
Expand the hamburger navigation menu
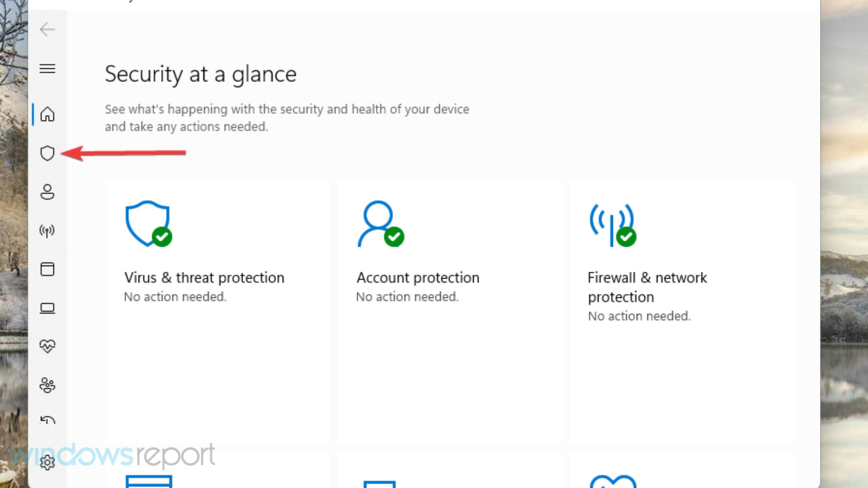(47, 69)
